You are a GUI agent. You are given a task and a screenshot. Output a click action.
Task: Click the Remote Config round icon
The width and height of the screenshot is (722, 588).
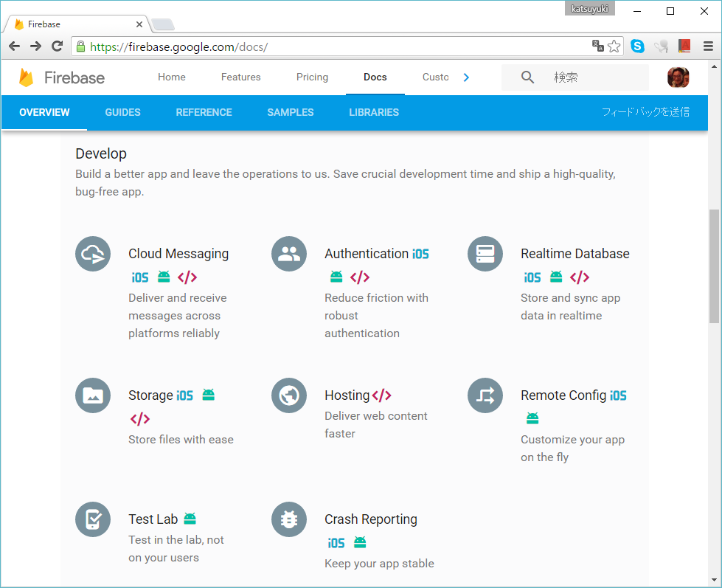(x=485, y=395)
